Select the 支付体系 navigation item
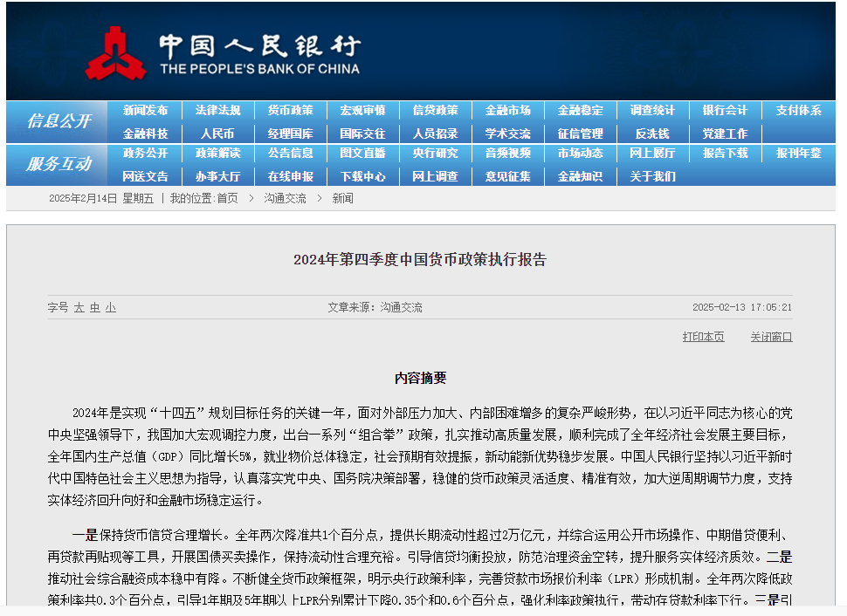847x616 pixels. click(798, 111)
